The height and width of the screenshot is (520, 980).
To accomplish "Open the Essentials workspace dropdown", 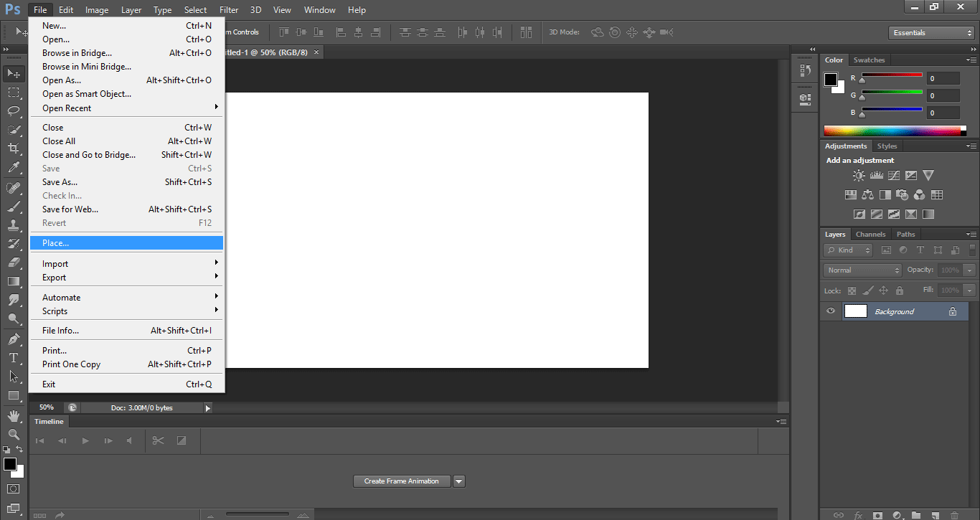I will point(930,33).
